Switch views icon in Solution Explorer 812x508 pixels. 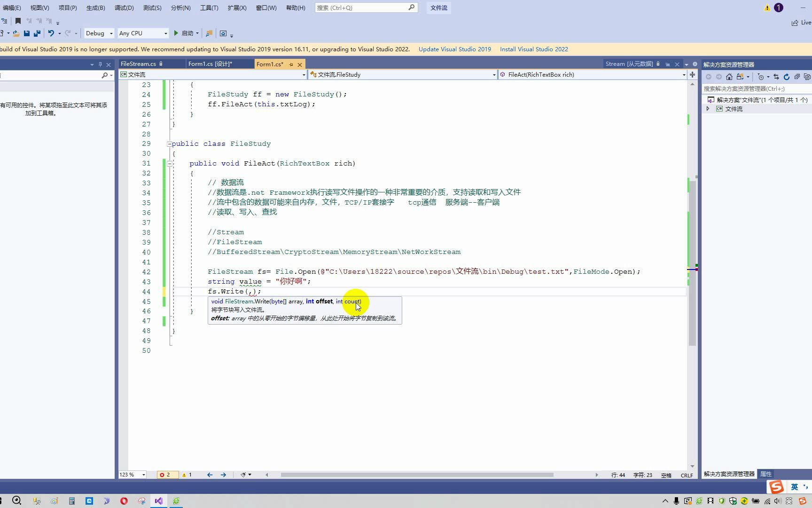pos(740,77)
